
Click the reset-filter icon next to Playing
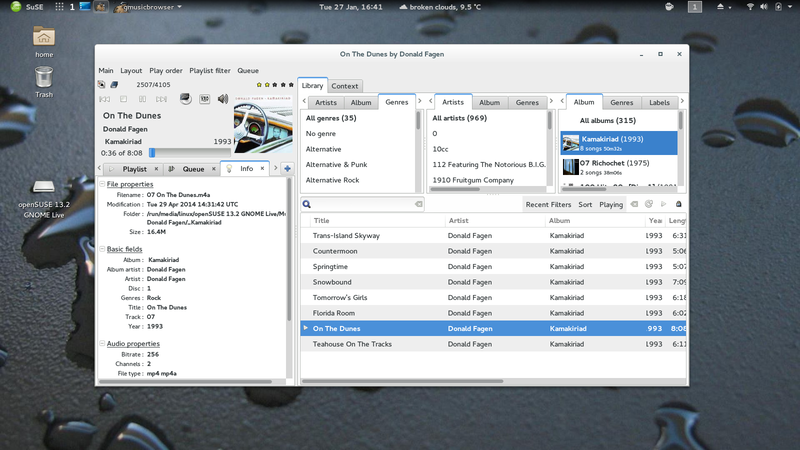[x=634, y=204]
